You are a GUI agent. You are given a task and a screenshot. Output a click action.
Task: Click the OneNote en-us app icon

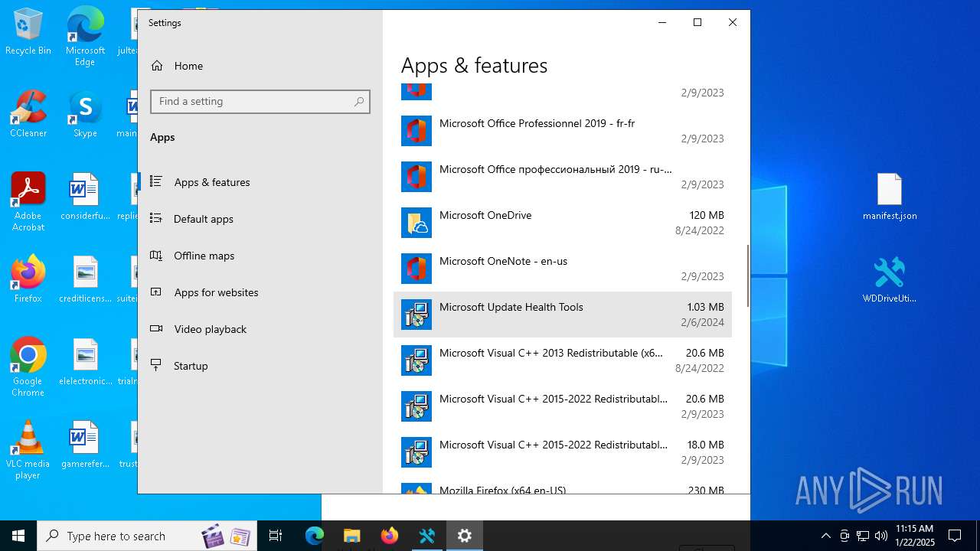tap(416, 269)
